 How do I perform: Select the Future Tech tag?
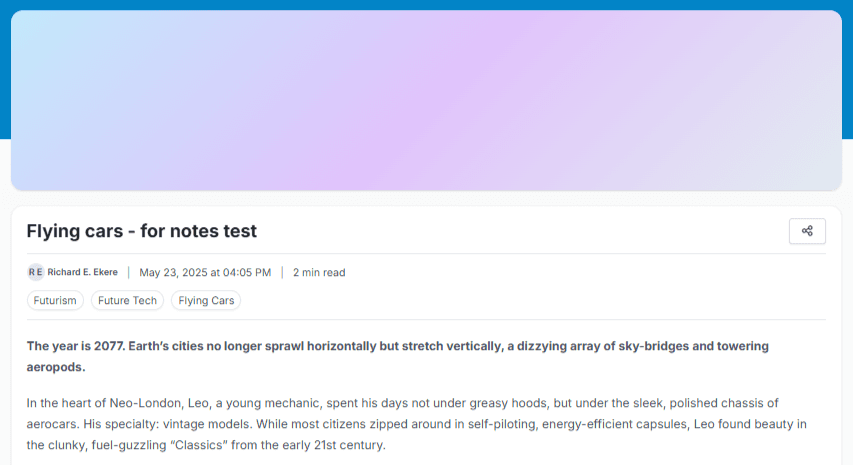pos(127,300)
